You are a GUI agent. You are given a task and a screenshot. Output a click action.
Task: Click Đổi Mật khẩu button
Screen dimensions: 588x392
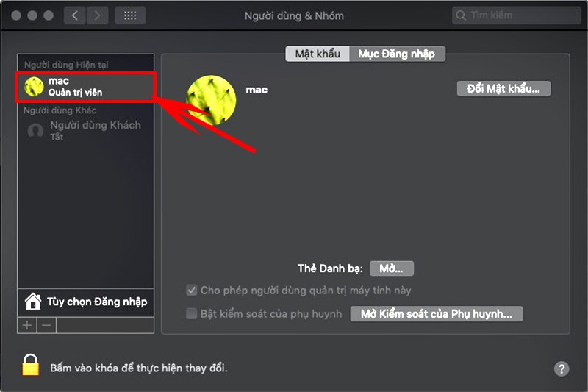(503, 89)
